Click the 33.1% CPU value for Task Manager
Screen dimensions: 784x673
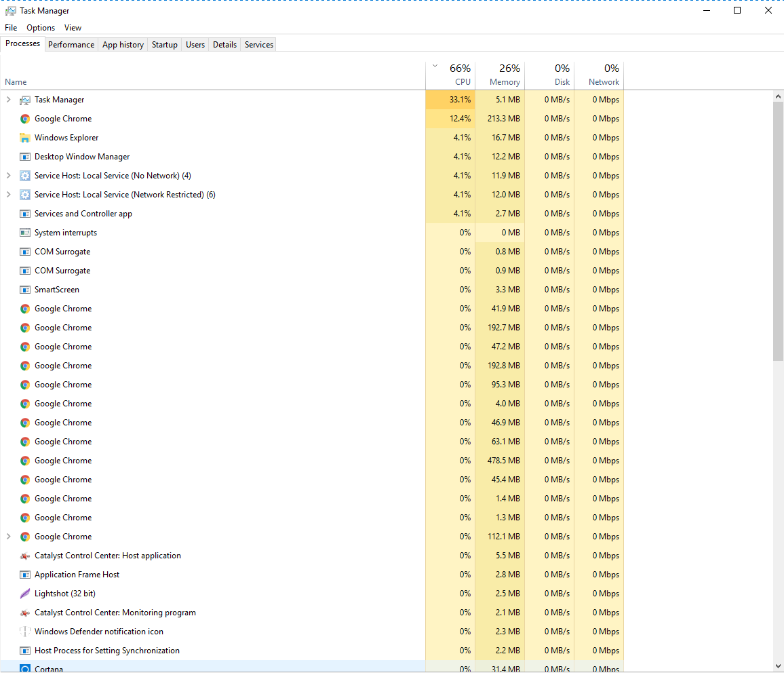tap(460, 100)
